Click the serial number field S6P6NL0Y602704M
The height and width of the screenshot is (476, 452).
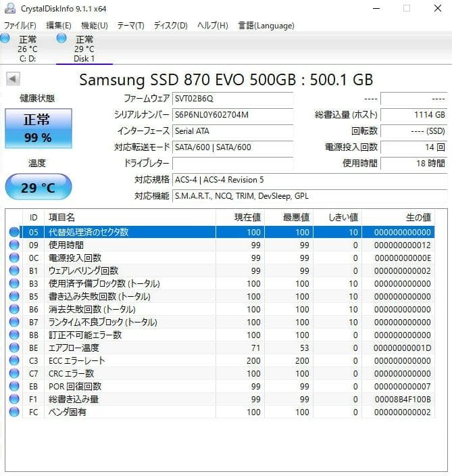[x=232, y=115]
